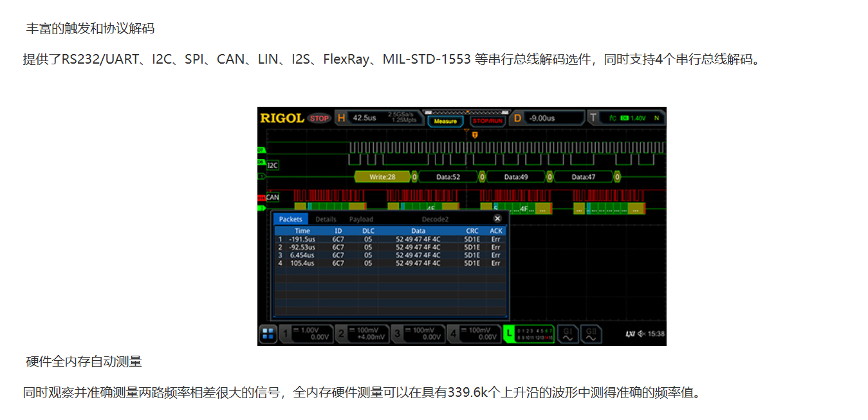Click the RIGOL logo on the oscilloscope
The height and width of the screenshot is (420, 868).
pos(282,118)
